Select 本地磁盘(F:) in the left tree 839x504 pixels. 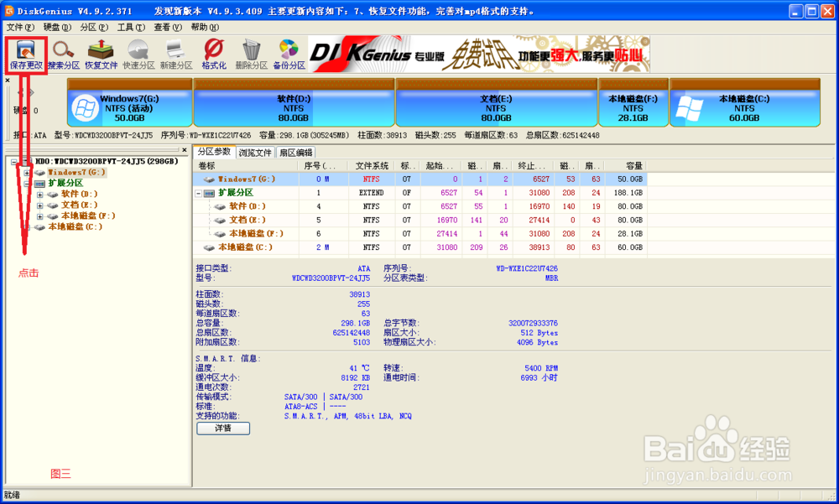point(88,216)
